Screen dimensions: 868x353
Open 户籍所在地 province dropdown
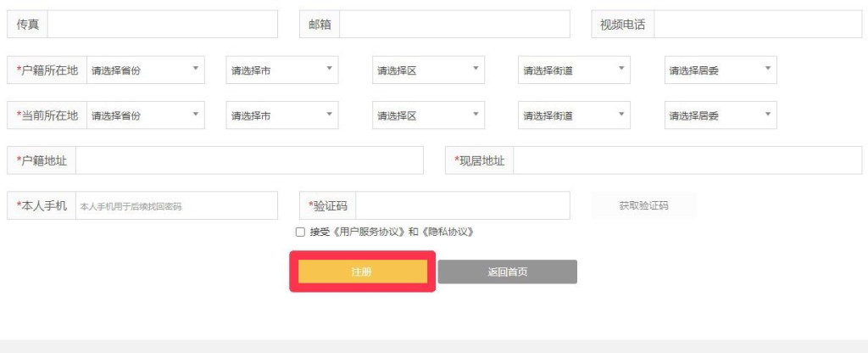[145, 70]
